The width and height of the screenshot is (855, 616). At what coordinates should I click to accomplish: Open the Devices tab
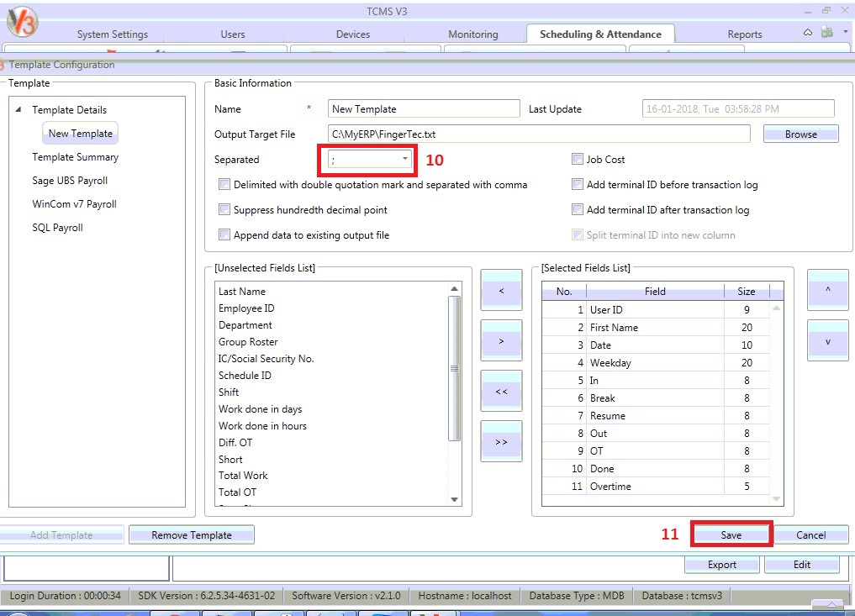352,34
